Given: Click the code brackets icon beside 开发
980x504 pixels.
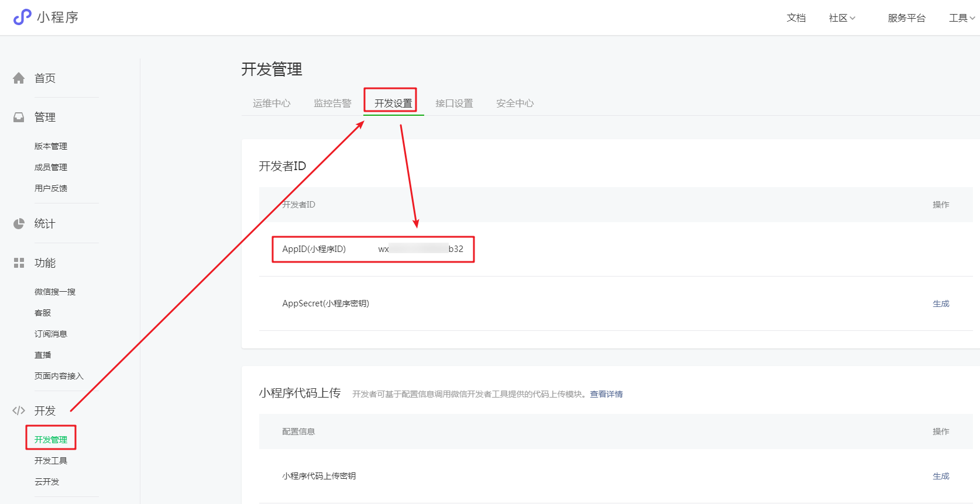Looking at the screenshot, I should 19,410.
